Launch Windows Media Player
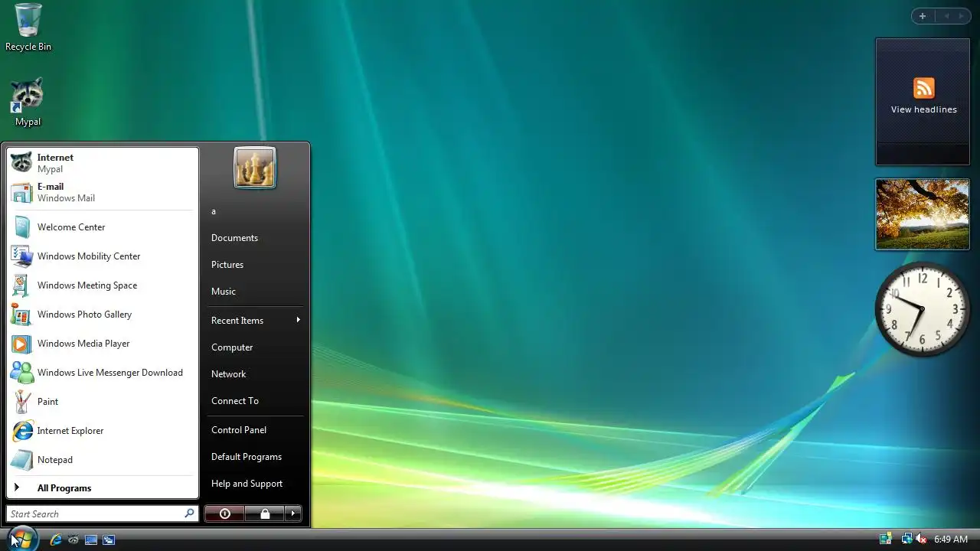 tap(103, 344)
